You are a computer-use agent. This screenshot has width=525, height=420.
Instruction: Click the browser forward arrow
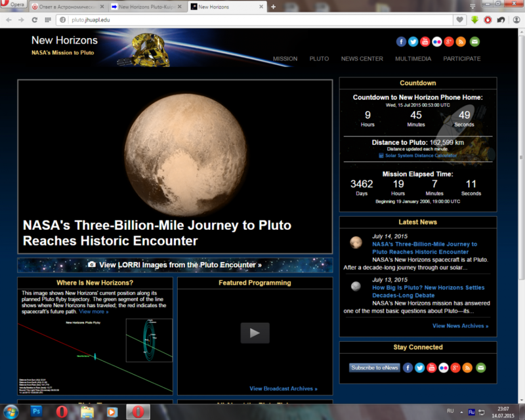[x=21, y=20]
